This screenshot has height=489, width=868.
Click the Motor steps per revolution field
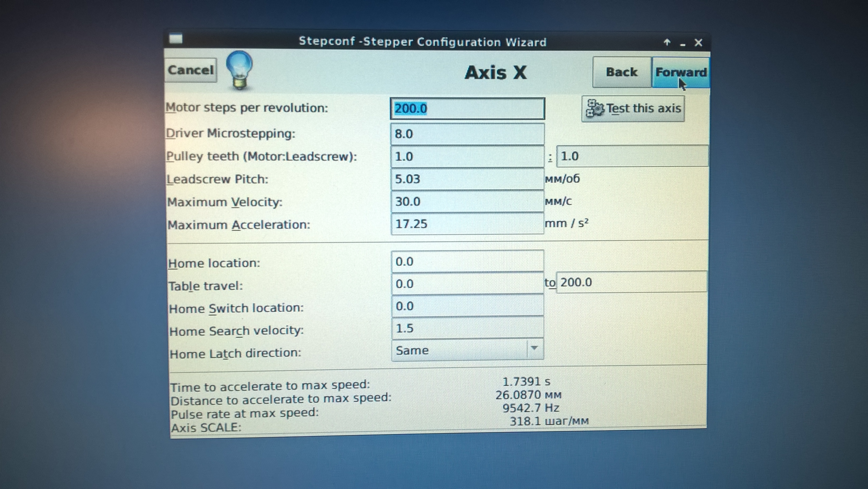(x=467, y=108)
